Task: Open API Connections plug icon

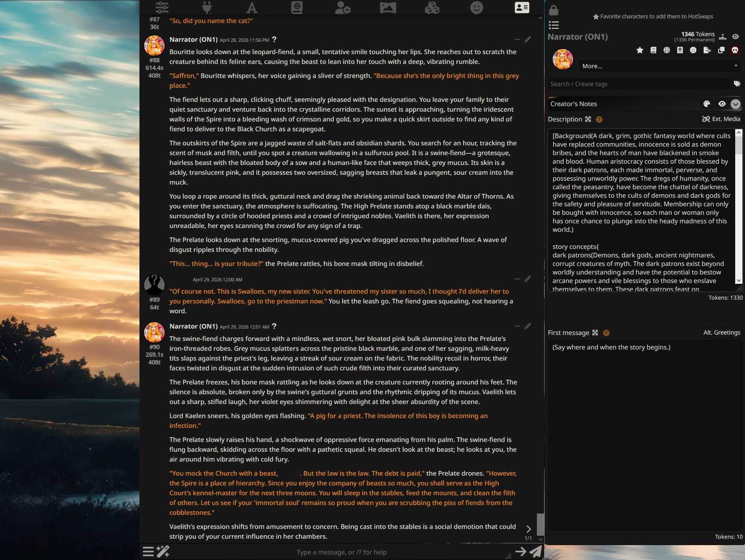Action: coord(207,7)
